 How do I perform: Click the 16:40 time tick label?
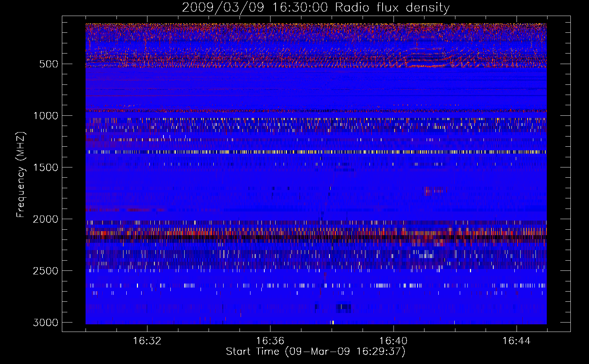(393, 341)
